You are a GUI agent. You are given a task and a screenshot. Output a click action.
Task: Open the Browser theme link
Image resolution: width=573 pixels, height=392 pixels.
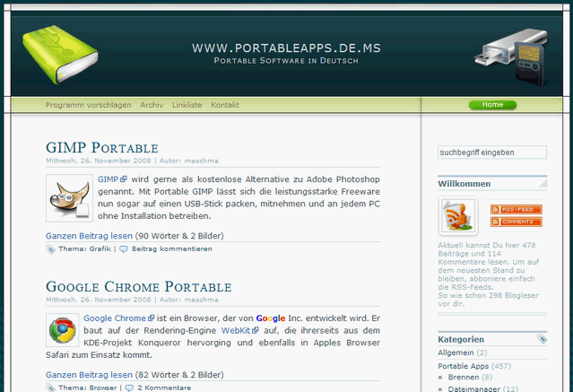[103, 388]
